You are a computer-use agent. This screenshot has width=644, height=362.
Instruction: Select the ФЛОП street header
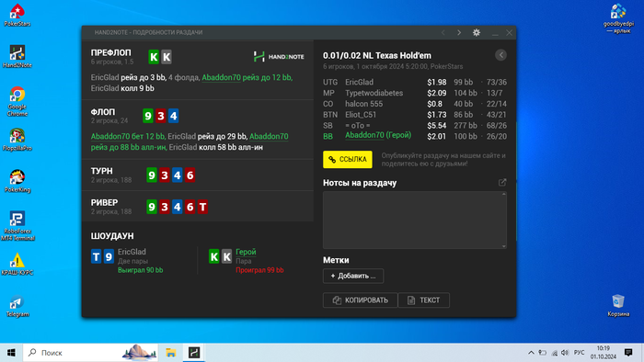click(103, 112)
